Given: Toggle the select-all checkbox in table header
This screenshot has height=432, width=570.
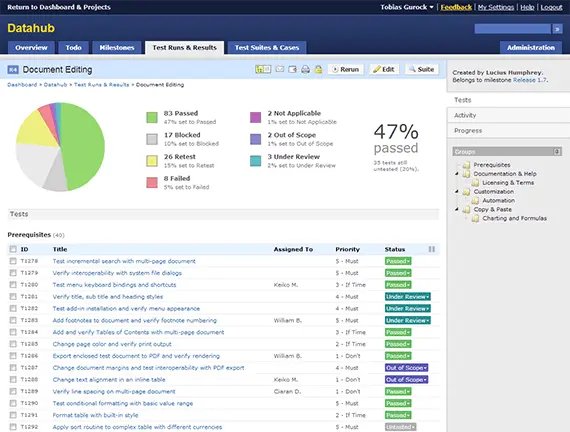Looking at the screenshot, I should coord(13,249).
